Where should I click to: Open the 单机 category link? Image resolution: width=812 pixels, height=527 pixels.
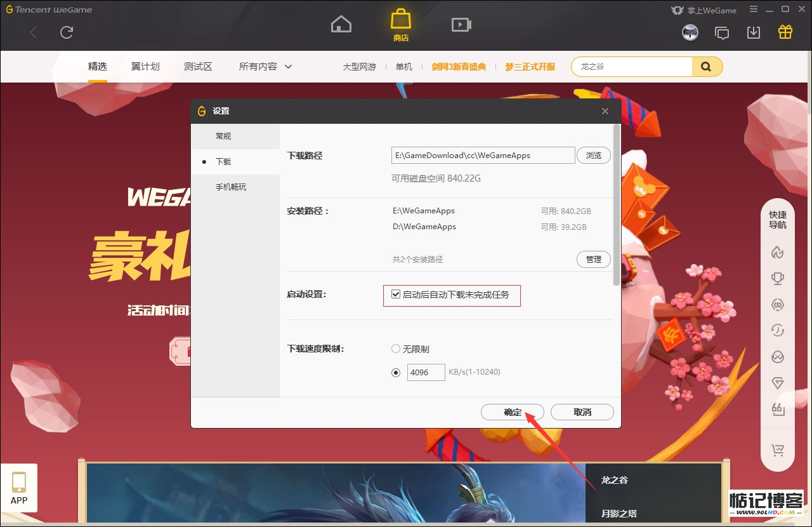point(404,67)
